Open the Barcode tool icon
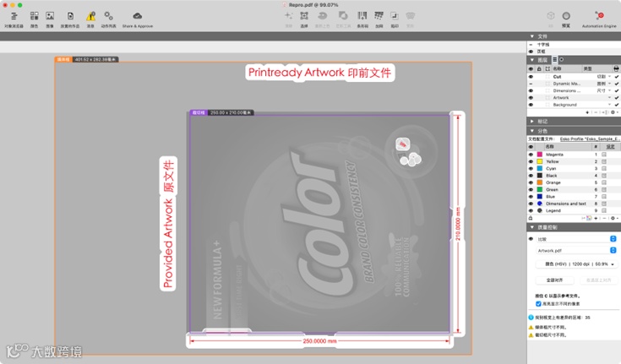This screenshot has height=364, width=621. tap(362, 16)
